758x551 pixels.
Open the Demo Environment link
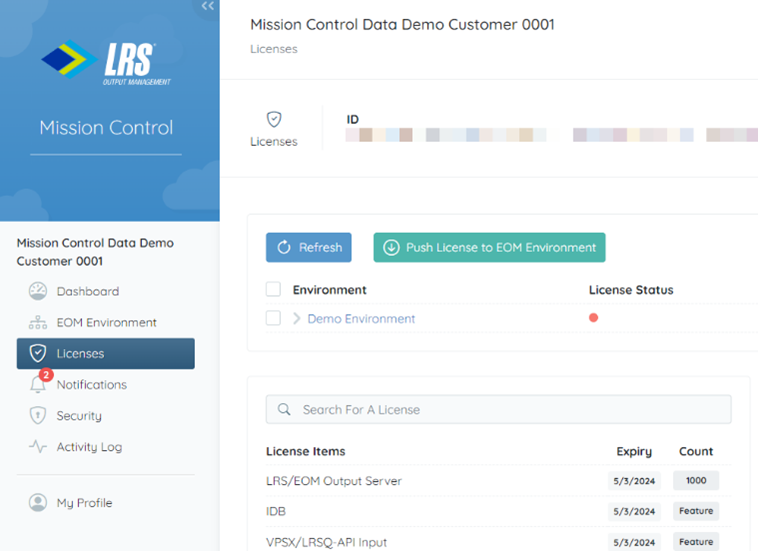coord(361,319)
